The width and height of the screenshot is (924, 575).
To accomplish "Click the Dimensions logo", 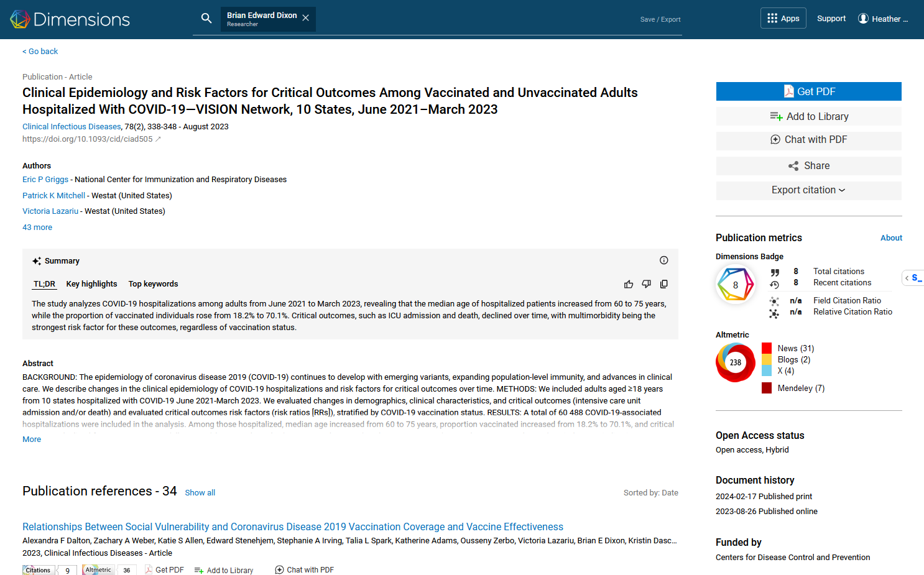I will 70,19.
